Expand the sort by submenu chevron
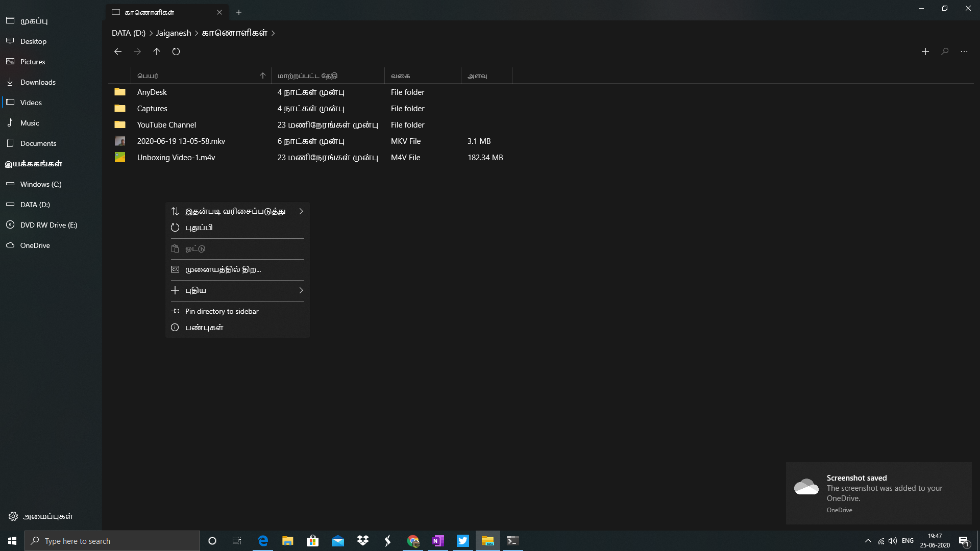This screenshot has width=980, height=551. point(301,211)
